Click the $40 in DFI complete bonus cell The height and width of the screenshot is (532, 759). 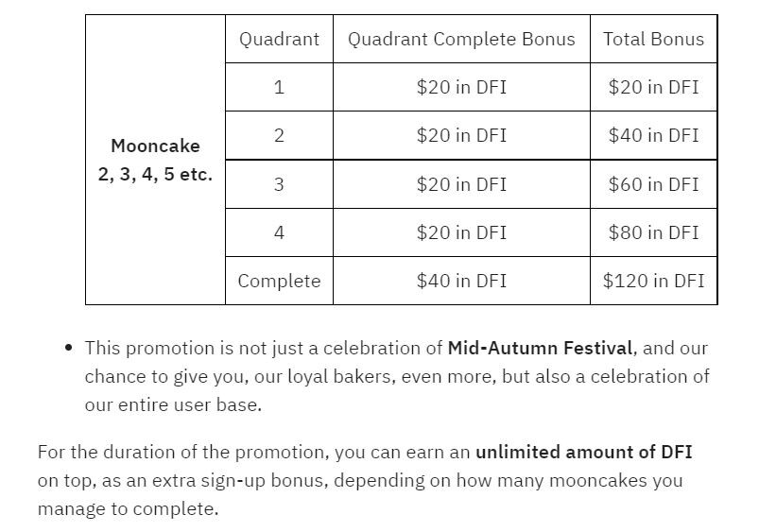(x=461, y=281)
